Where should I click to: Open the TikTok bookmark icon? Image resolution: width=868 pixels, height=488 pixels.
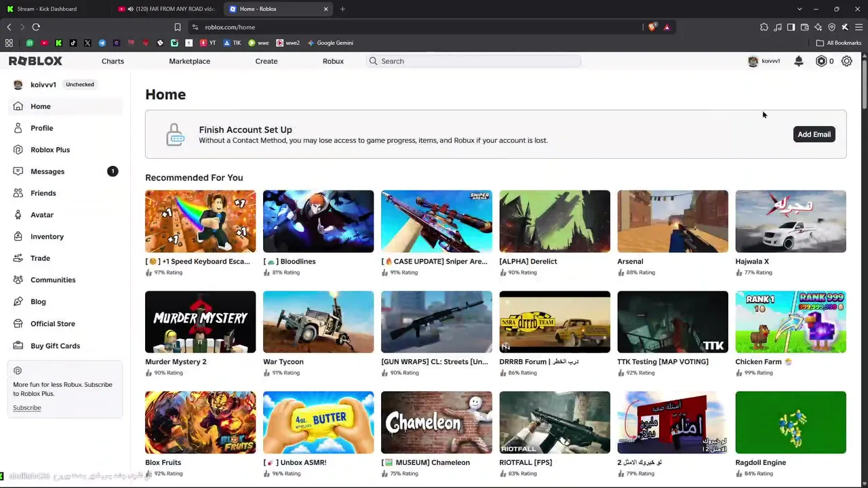point(73,43)
